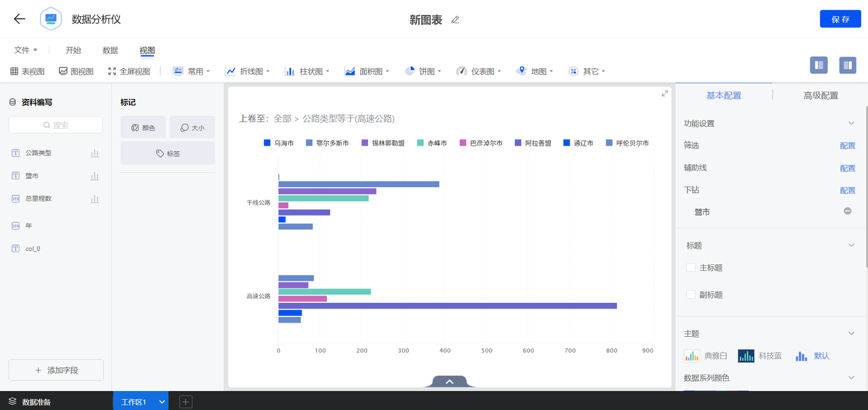Toggle 乌海市 legend series visibility
The image size is (868, 410).
278,143
